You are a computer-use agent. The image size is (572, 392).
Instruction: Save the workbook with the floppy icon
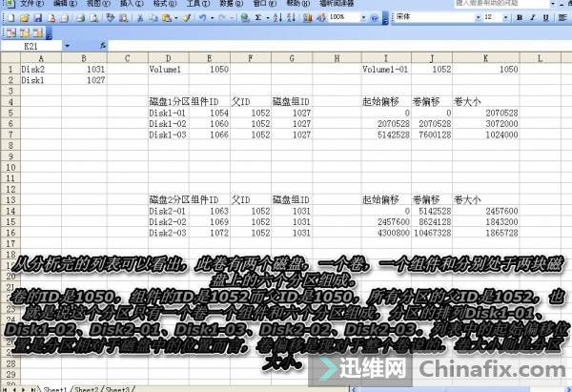pyautogui.click(x=37, y=17)
